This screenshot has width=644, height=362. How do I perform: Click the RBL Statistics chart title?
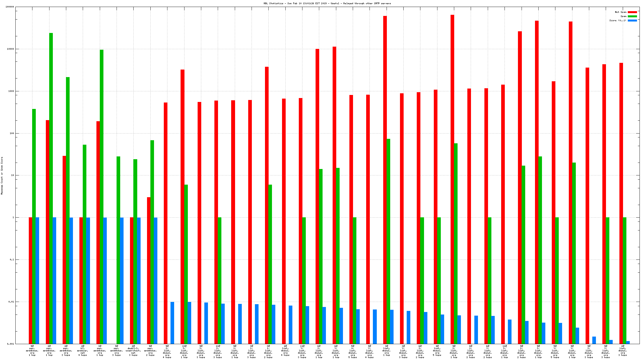[x=327, y=3]
